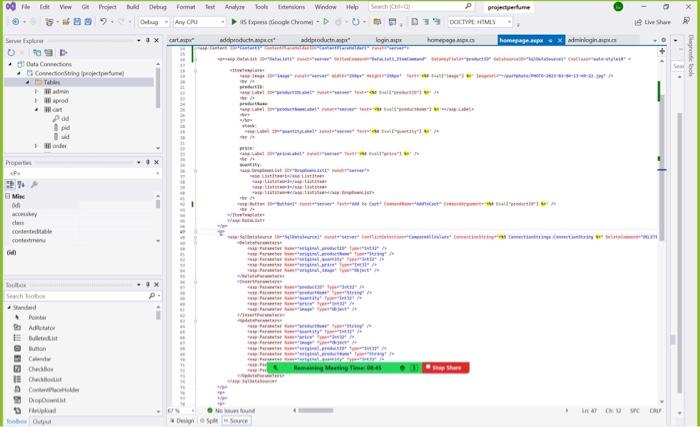Click the Property Pages wrench icon
Viewport: 700px width, 427px height.
[34, 184]
